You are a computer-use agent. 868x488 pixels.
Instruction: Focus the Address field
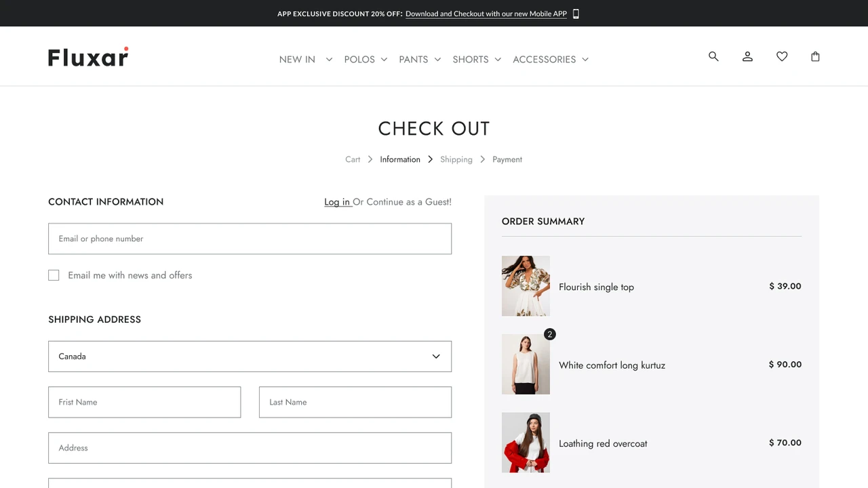pos(250,448)
